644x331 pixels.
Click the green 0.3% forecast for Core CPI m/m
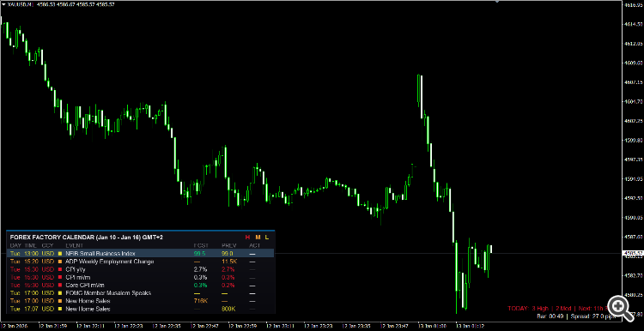tap(200, 285)
